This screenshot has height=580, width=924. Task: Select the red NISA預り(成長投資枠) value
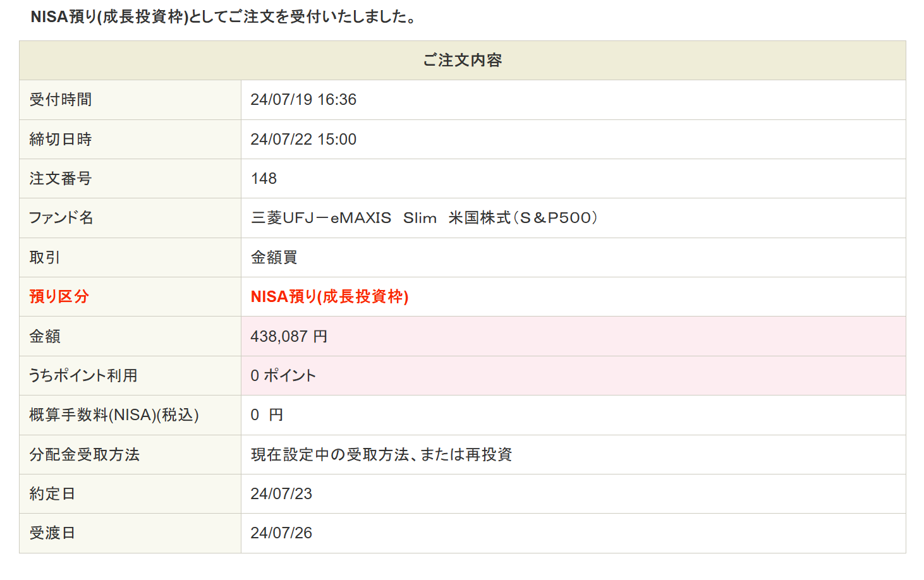click(329, 296)
